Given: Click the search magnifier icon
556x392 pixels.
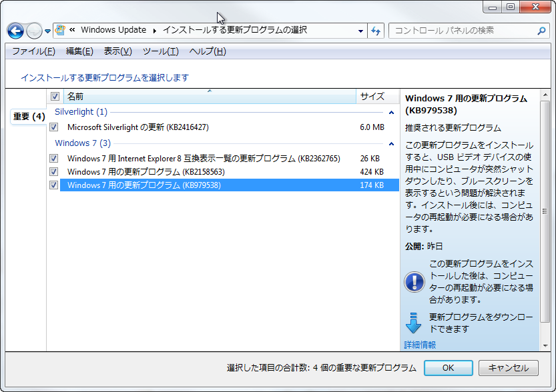Looking at the screenshot, I should [541, 31].
